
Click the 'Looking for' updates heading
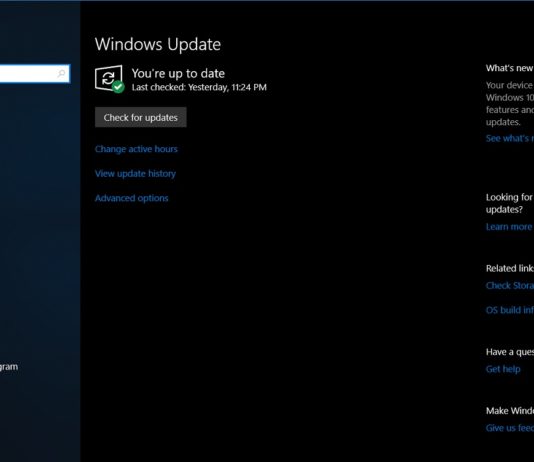point(509,203)
